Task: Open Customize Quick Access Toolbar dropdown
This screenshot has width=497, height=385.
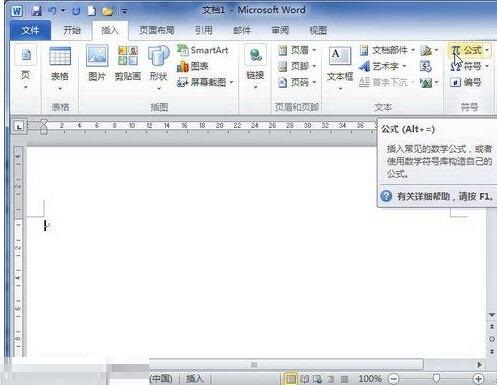Action: click(x=124, y=12)
